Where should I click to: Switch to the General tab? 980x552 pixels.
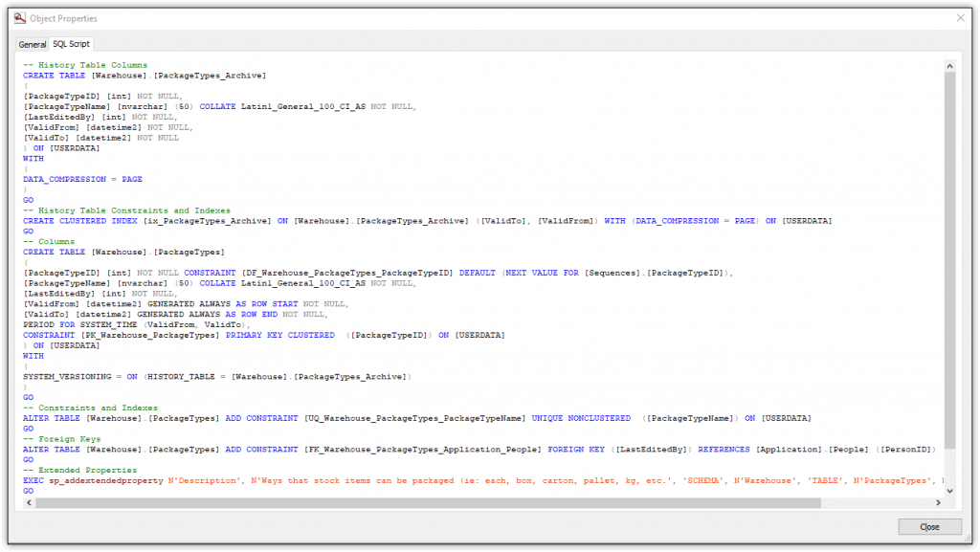(x=32, y=43)
